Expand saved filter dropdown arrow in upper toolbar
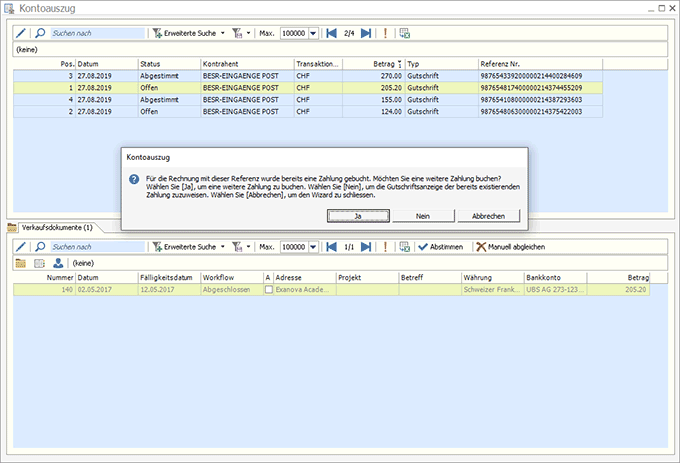Viewport: 680px width, 463px height. [x=248, y=33]
